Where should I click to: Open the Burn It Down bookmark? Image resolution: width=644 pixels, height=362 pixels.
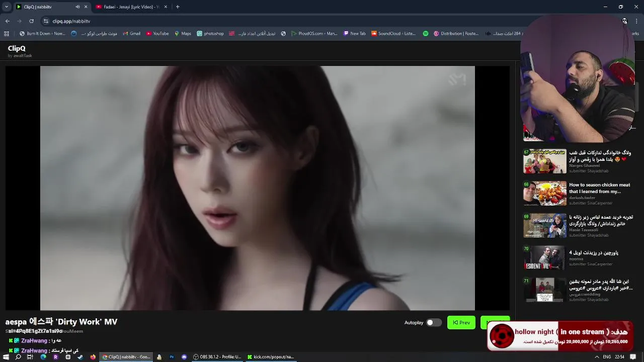pos(42,34)
